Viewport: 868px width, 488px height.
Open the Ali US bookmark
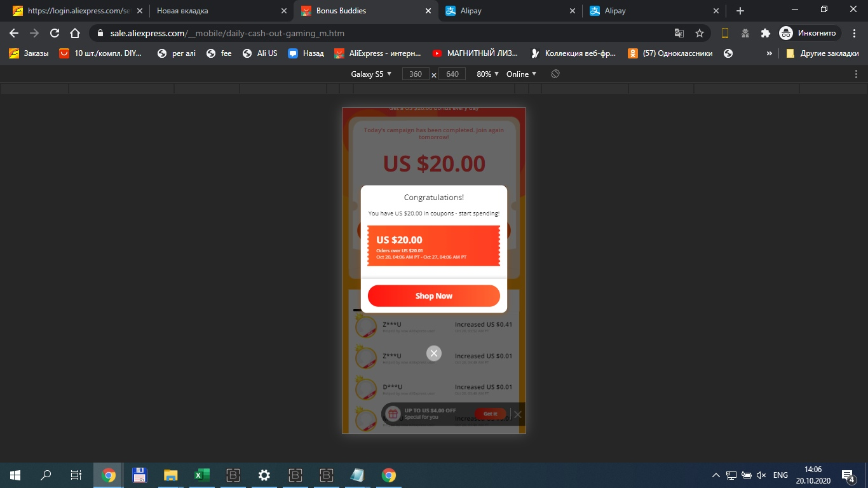pyautogui.click(x=260, y=53)
